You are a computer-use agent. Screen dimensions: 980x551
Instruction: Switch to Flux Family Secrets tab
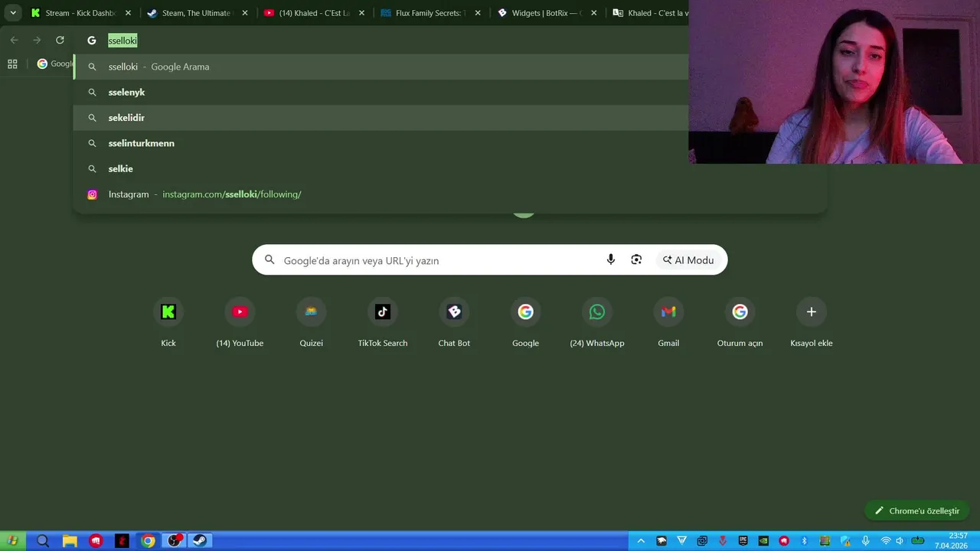click(430, 13)
